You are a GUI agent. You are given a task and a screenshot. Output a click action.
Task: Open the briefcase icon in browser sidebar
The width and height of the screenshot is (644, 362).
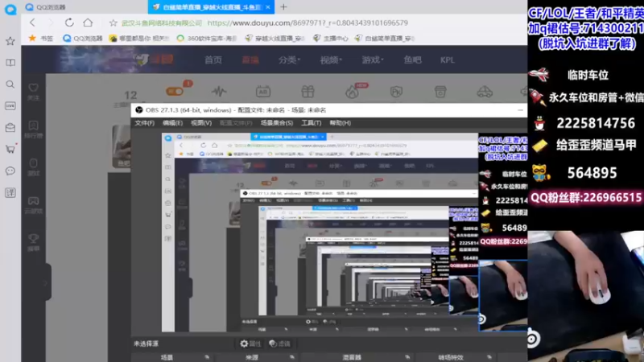(x=10, y=127)
